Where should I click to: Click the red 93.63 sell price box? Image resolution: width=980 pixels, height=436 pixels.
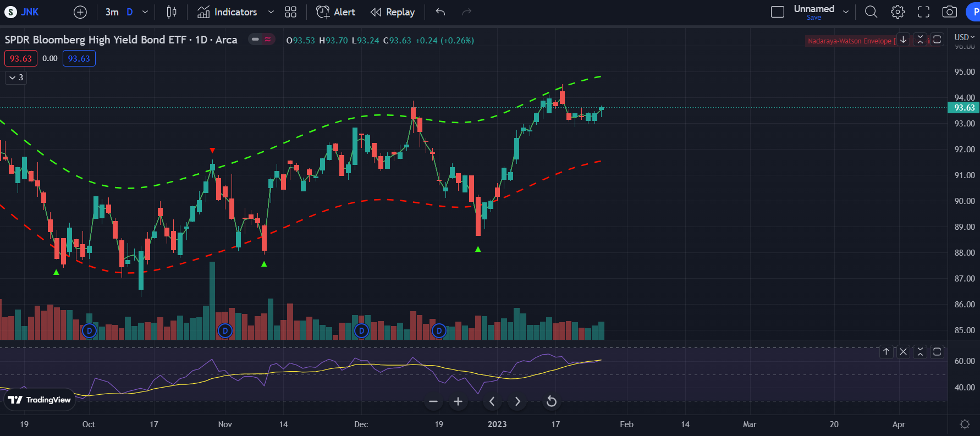pos(21,58)
